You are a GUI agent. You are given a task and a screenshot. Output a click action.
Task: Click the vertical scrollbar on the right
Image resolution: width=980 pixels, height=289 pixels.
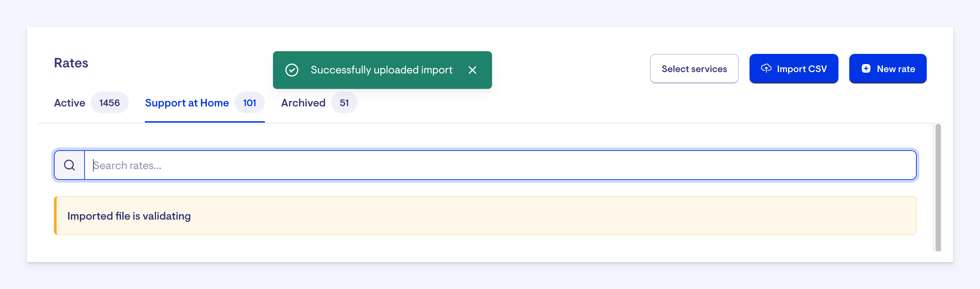coord(938,187)
